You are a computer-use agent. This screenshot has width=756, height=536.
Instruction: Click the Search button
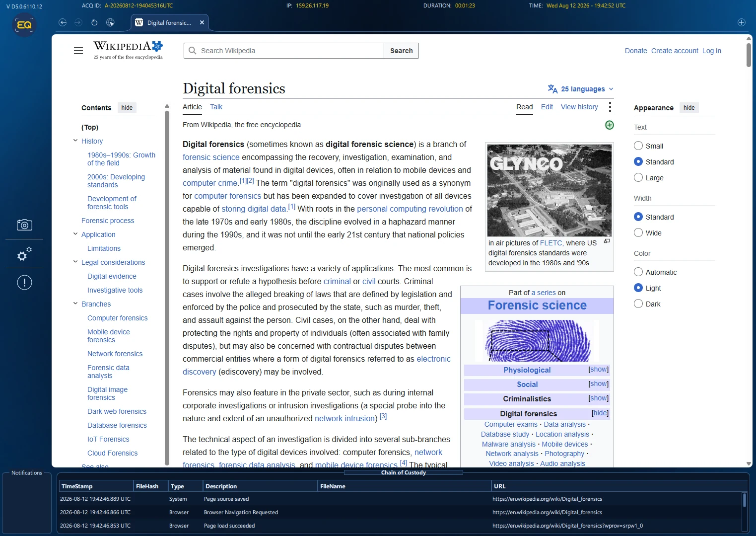point(401,51)
